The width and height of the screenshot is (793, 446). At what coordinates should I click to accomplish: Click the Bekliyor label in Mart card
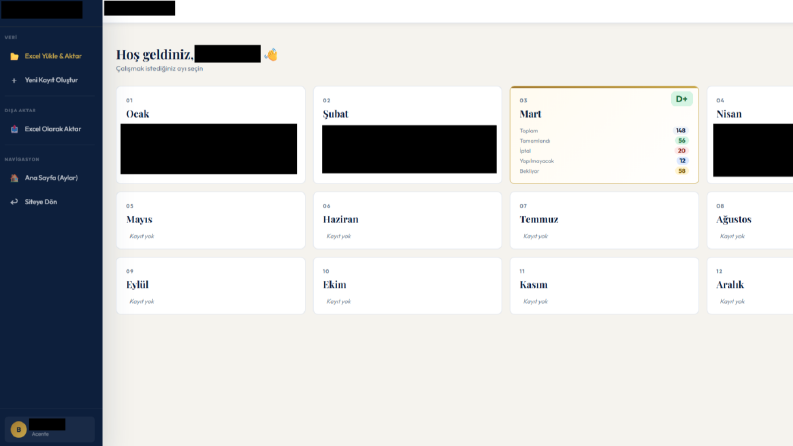pos(529,171)
